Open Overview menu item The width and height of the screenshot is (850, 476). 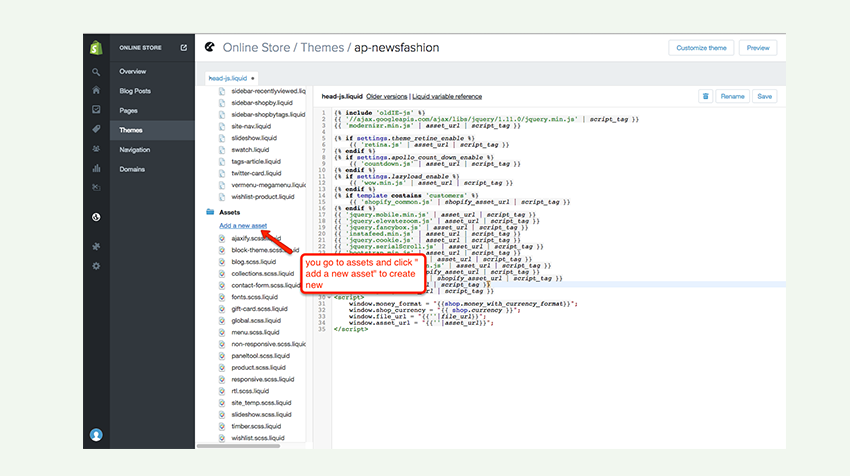point(133,72)
